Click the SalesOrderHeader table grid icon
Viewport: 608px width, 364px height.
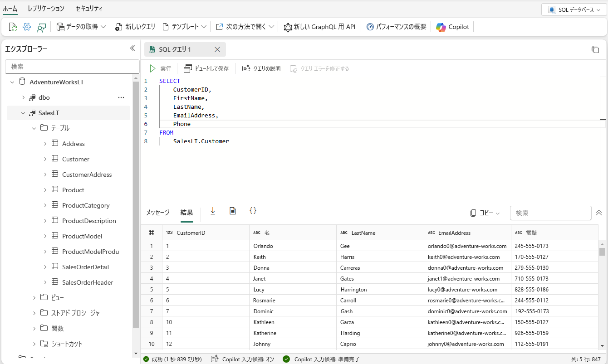coord(55,282)
